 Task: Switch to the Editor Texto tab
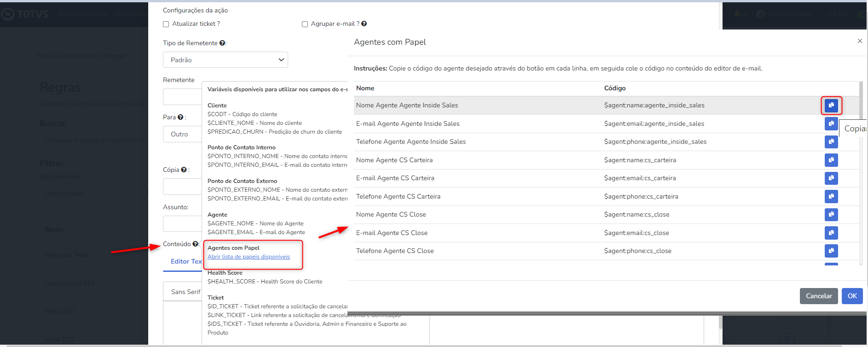pos(185,261)
